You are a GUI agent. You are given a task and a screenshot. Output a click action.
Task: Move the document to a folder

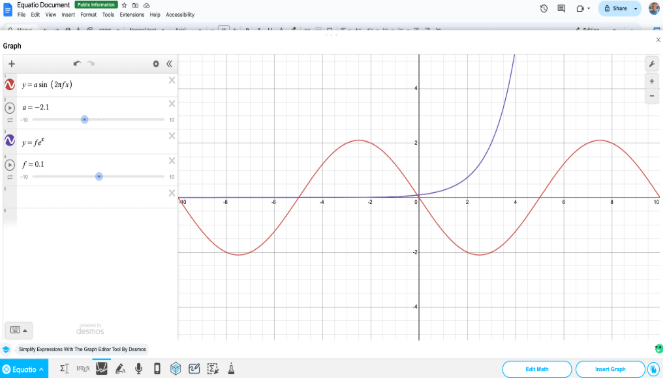135,5
